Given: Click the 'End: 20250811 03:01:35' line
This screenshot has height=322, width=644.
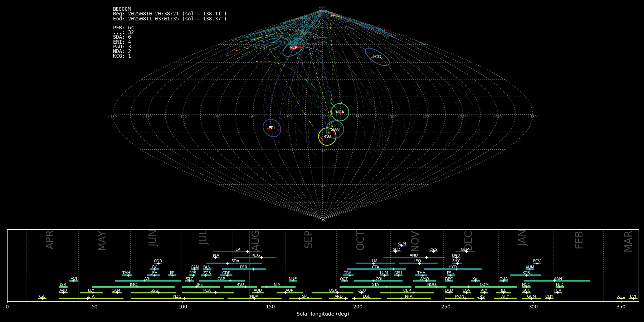Looking at the screenshot, I should [x=170, y=19].
